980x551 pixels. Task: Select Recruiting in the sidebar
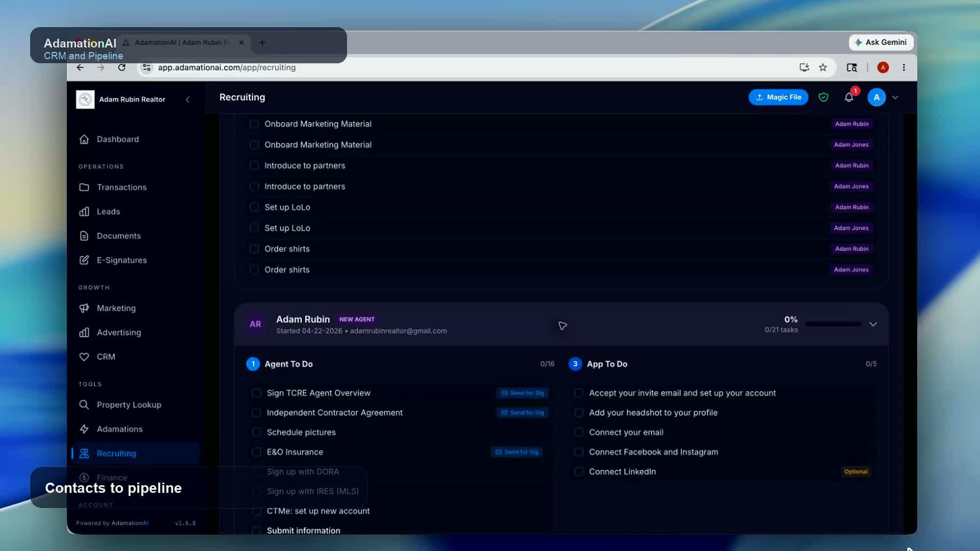pyautogui.click(x=136, y=453)
